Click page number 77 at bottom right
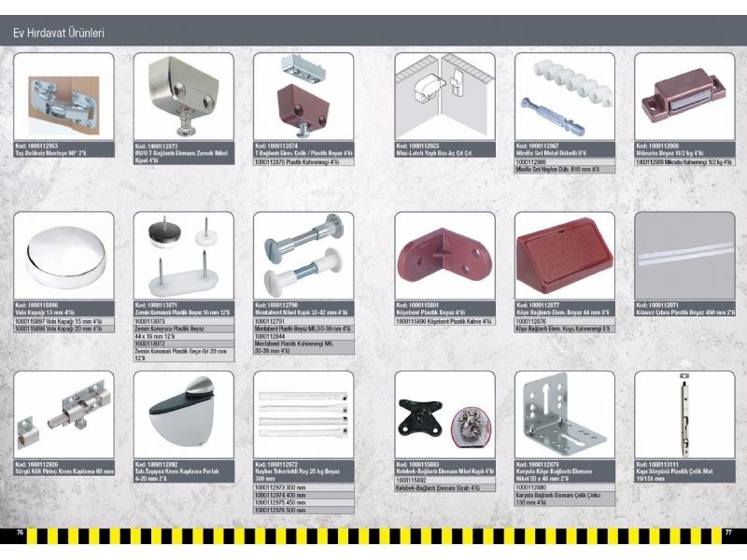The height and width of the screenshot is (560, 747). [x=728, y=532]
